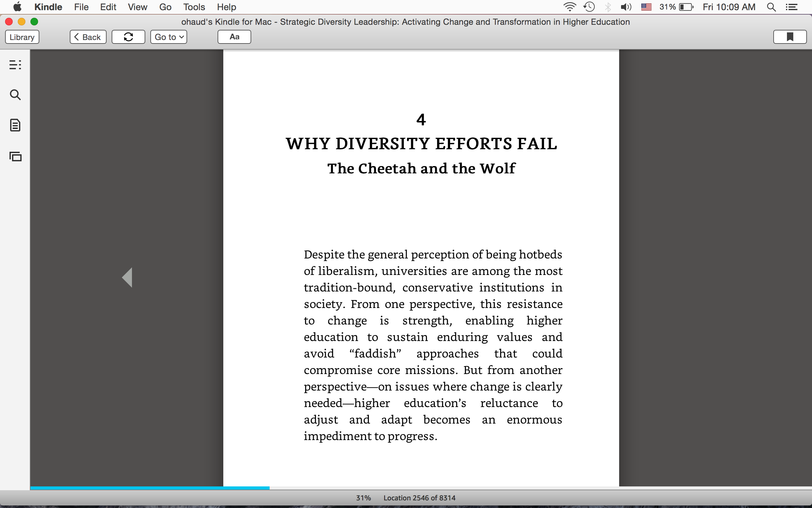
Task: Open the Help menu
Action: 226,7
